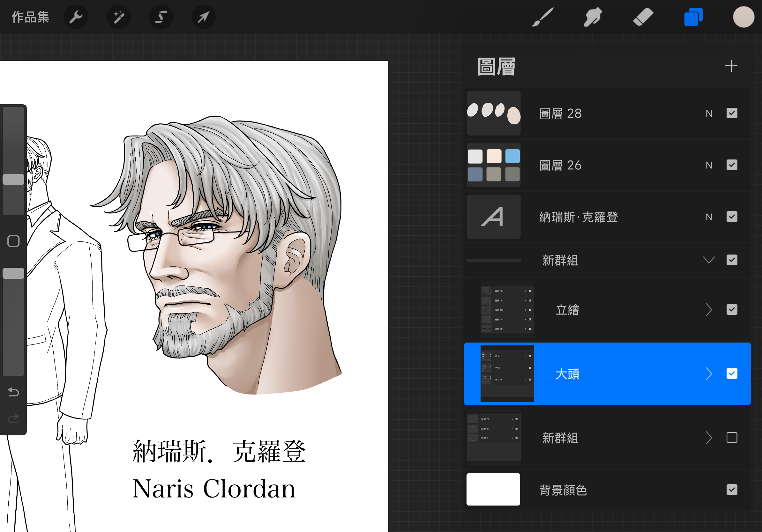The height and width of the screenshot is (532, 762).
Task: Return to 作品集 gallery
Action: point(30,17)
